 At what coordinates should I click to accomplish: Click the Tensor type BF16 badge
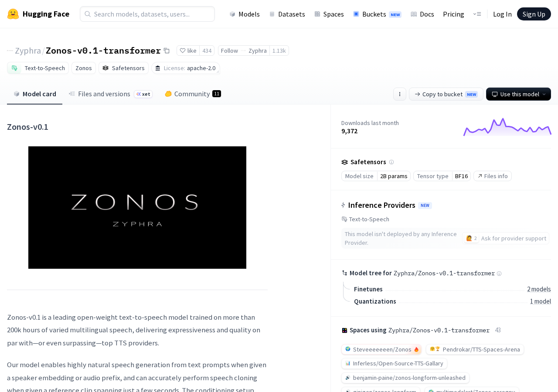[x=442, y=176]
